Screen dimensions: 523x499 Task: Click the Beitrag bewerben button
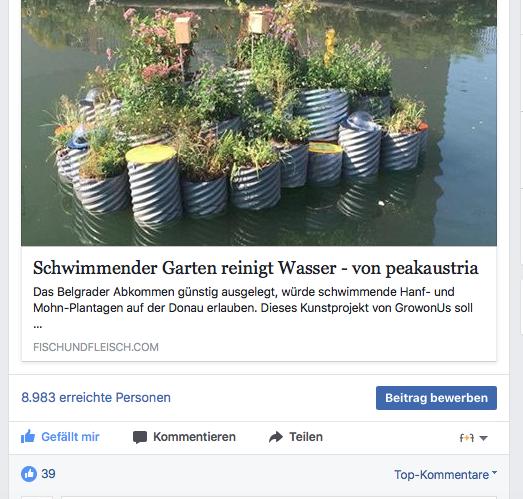(x=436, y=398)
